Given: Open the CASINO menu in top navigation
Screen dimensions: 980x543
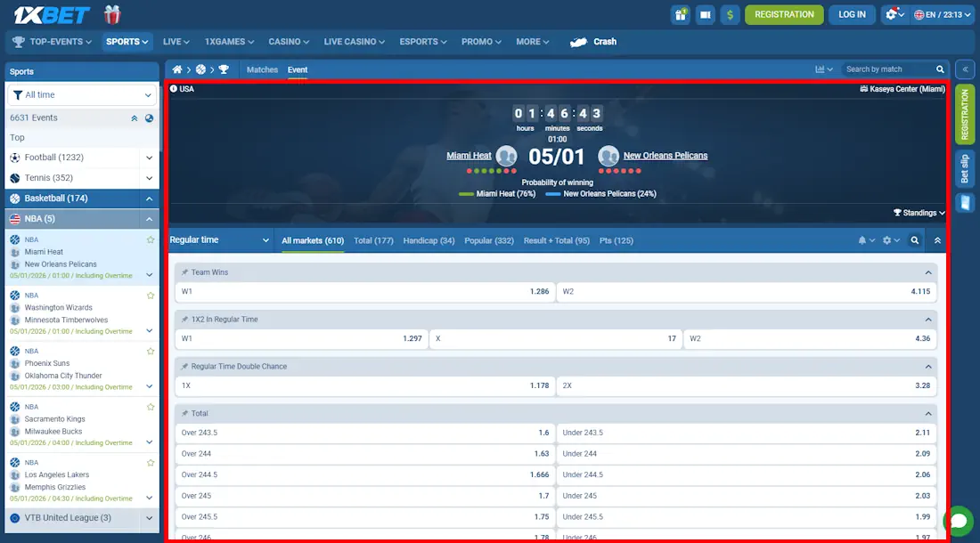Looking at the screenshot, I should tap(288, 41).
